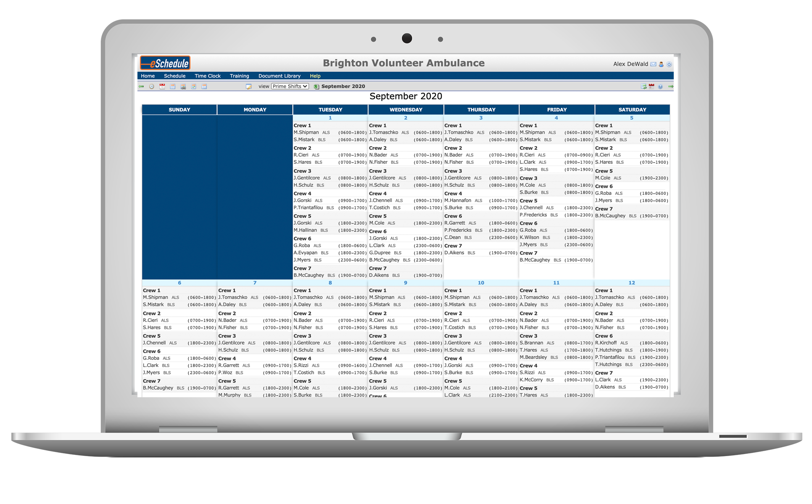
Task: Click the Help menu link
Action: 315,76
